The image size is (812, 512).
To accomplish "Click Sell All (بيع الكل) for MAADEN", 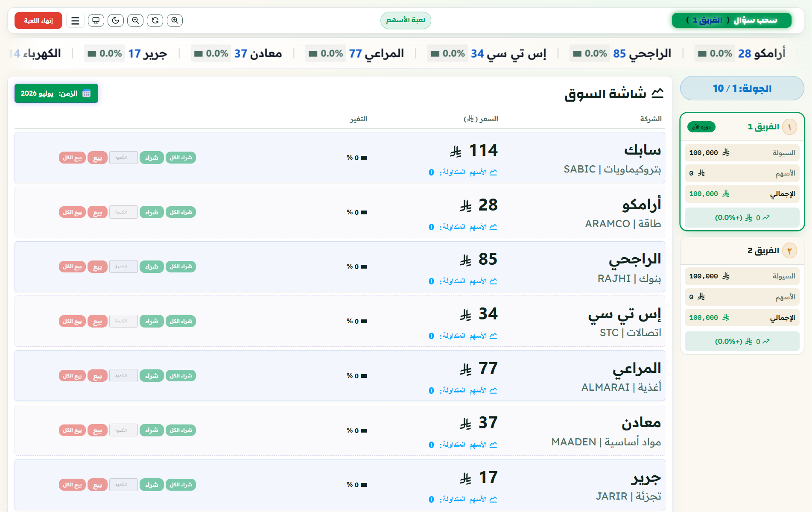I will (72, 430).
